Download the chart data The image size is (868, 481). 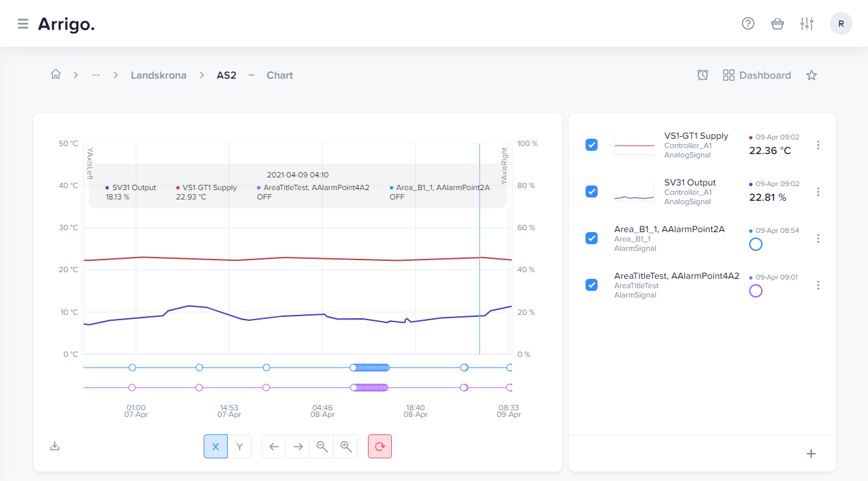pos(55,446)
